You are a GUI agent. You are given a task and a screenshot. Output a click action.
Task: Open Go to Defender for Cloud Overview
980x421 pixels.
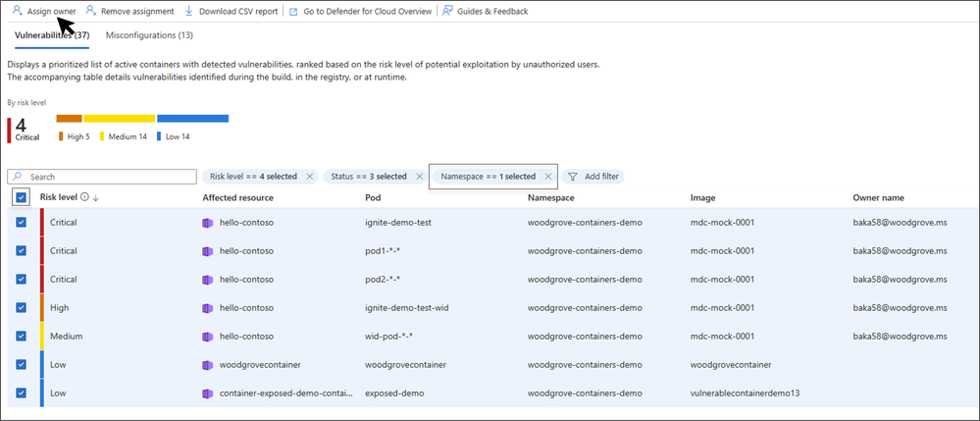point(360,11)
